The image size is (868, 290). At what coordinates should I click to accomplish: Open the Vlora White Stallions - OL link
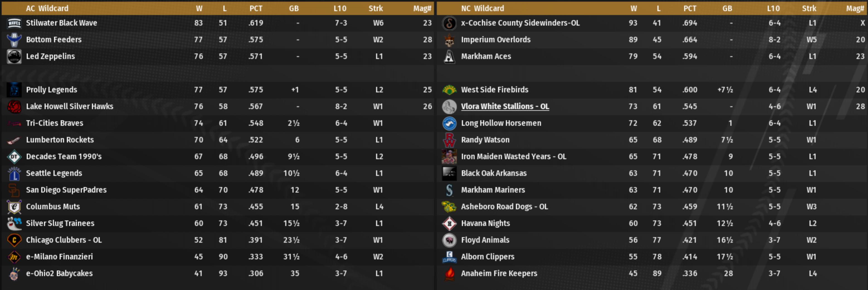(x=505, y=106)
